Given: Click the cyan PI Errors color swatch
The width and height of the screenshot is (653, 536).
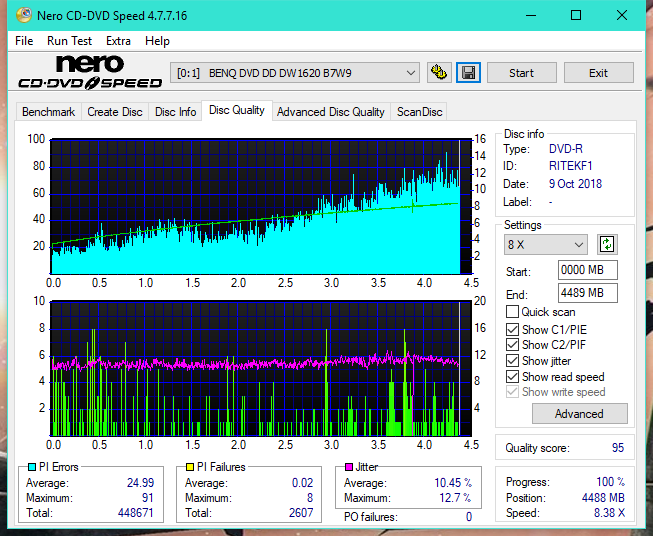Looking at the screenshot, I should pos(32,467).
